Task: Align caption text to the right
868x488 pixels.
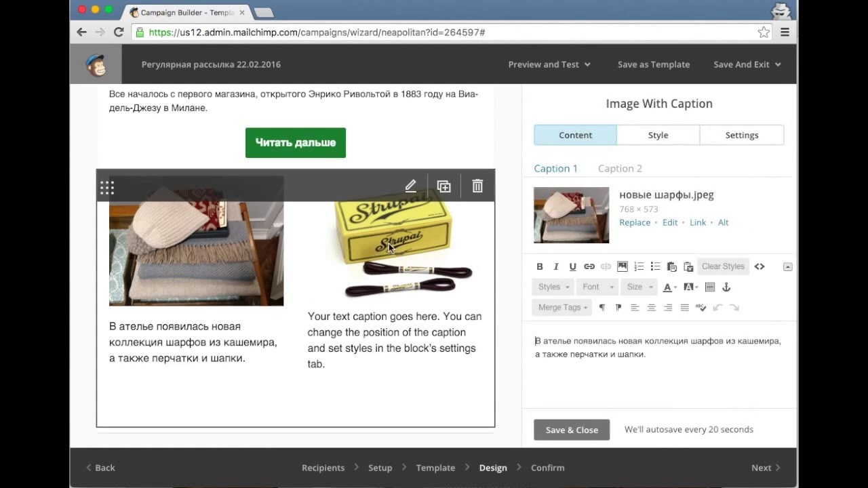Action: pyautogui.click(x=668, y=308)
